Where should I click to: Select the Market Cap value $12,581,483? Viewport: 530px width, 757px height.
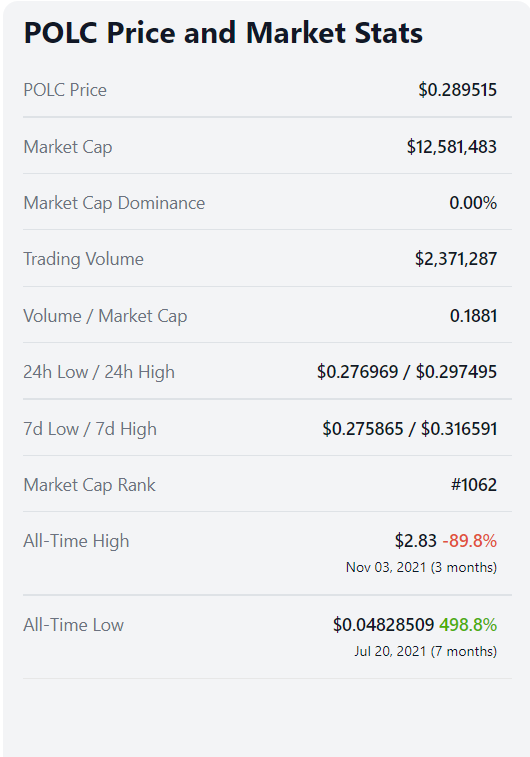[451, 147]
